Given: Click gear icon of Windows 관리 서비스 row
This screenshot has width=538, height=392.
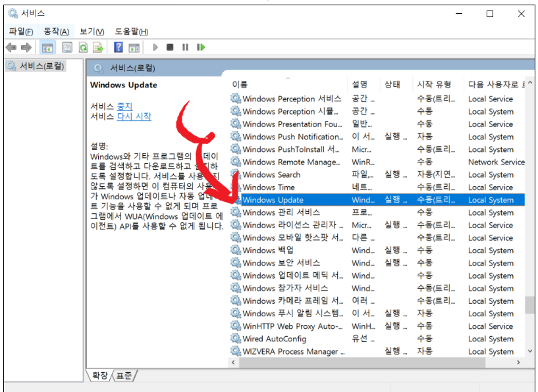Looking at the screenshot, I should click(x=235, y=212).
